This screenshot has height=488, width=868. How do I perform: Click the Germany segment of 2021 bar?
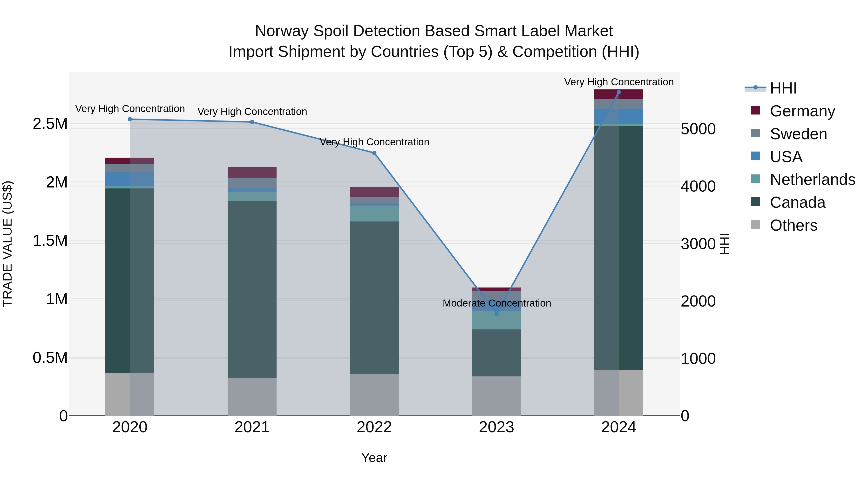coord(252,173)
